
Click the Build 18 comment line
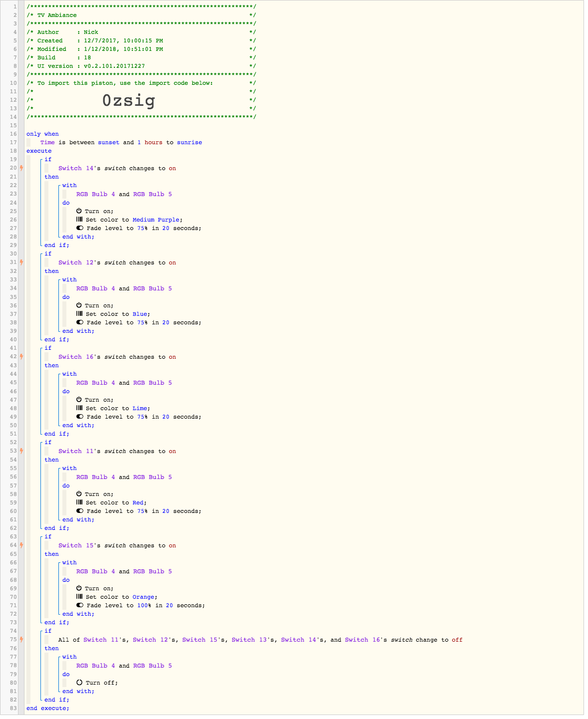tap(141, 57)
